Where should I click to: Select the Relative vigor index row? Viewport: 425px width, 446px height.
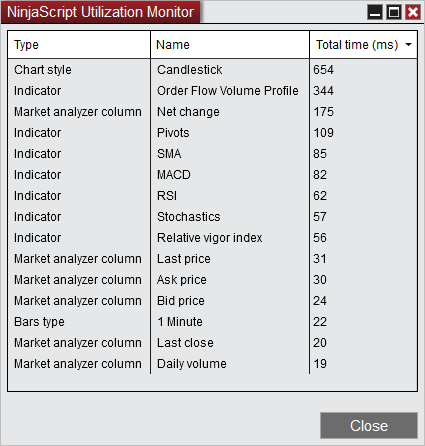(212, 238)
